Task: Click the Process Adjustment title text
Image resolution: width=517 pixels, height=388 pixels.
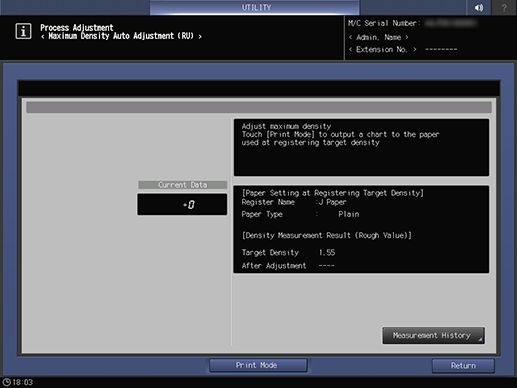Action: coord(77,27)
